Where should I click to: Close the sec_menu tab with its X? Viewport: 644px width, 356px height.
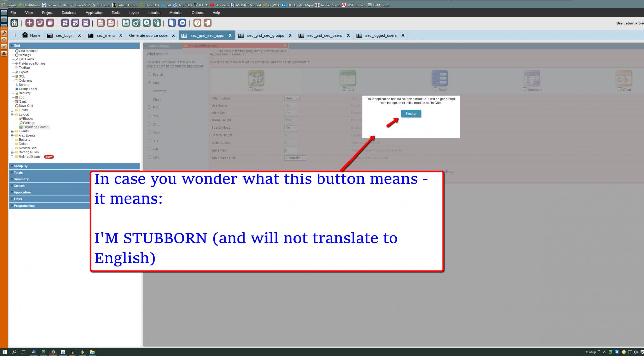click(x=121, y=35)
